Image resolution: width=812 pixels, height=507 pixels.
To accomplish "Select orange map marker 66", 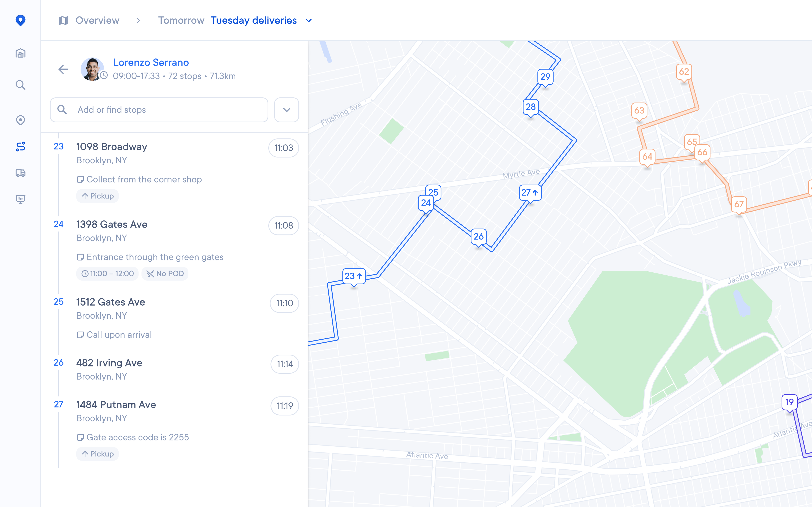I will tap(702, 153).
